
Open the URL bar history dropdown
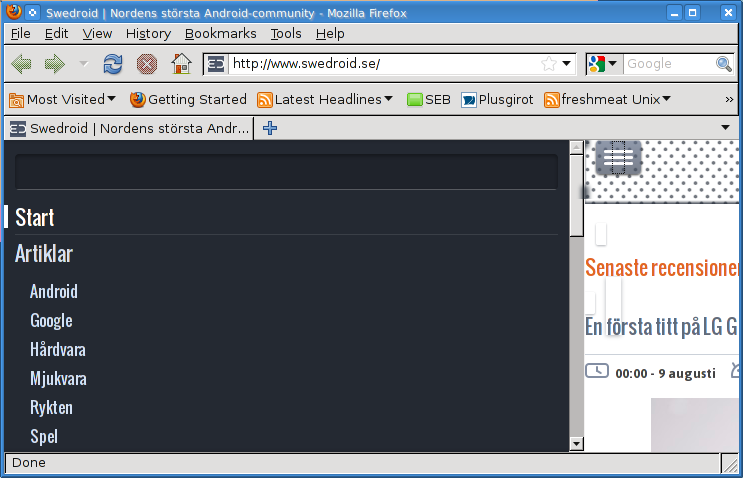(566, 63)
